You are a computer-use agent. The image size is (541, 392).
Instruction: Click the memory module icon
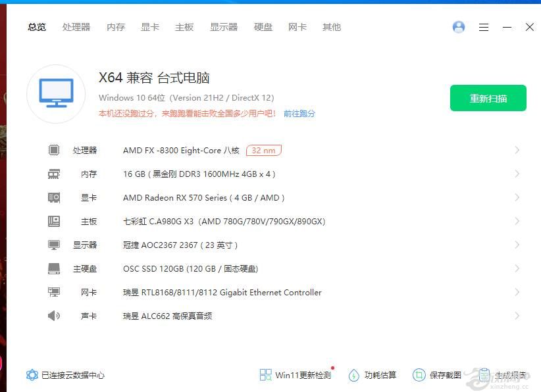(x=54, y=174)
